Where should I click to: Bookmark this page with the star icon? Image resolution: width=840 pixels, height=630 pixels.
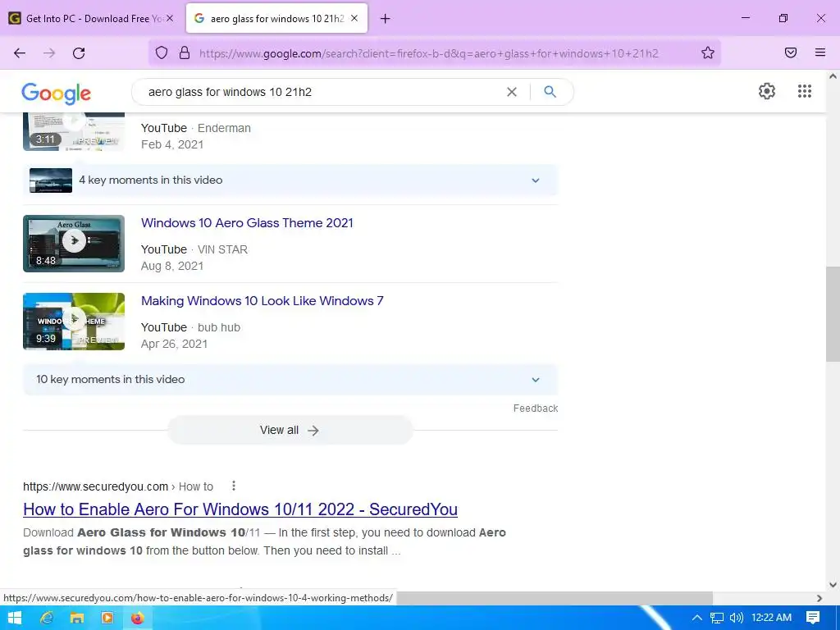click(x=708, y=52)
